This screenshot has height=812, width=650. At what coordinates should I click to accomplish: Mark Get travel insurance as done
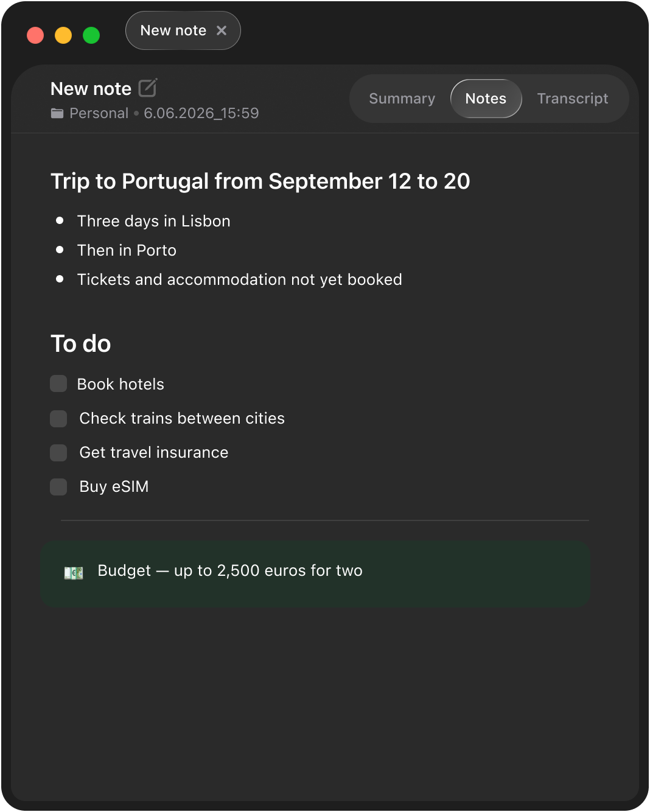[x=58, y=453]
